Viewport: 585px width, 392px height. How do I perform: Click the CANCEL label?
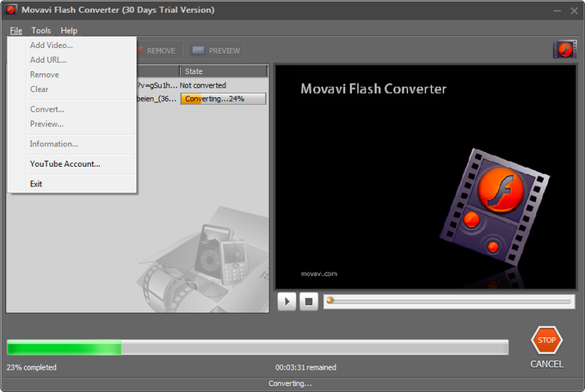tap(546, 364)
